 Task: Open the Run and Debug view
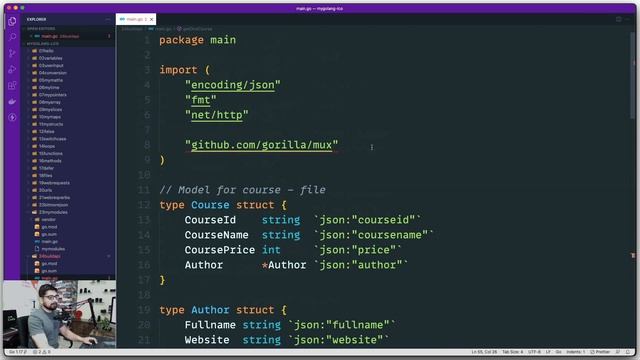coord(12,69)
